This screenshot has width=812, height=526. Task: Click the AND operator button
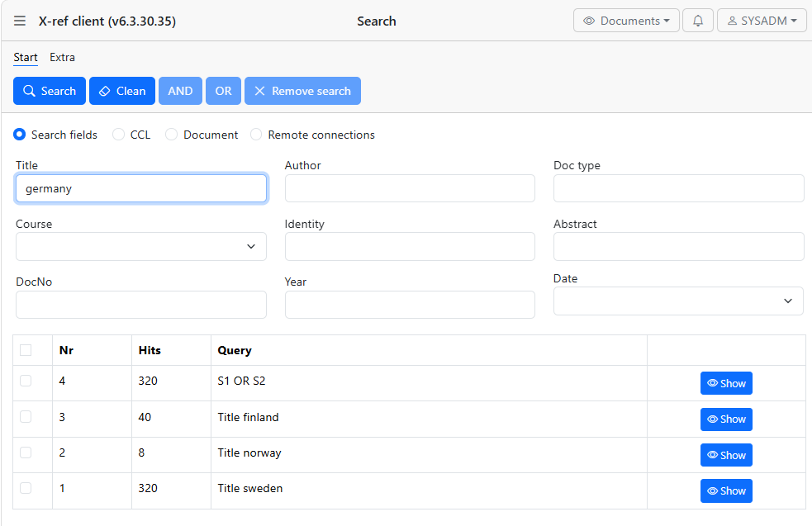point(180,91)
